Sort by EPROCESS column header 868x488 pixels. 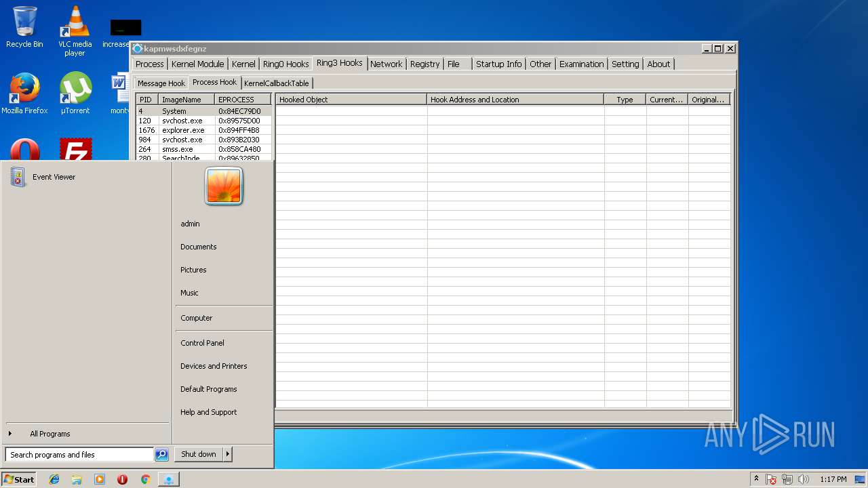point(243,100)
